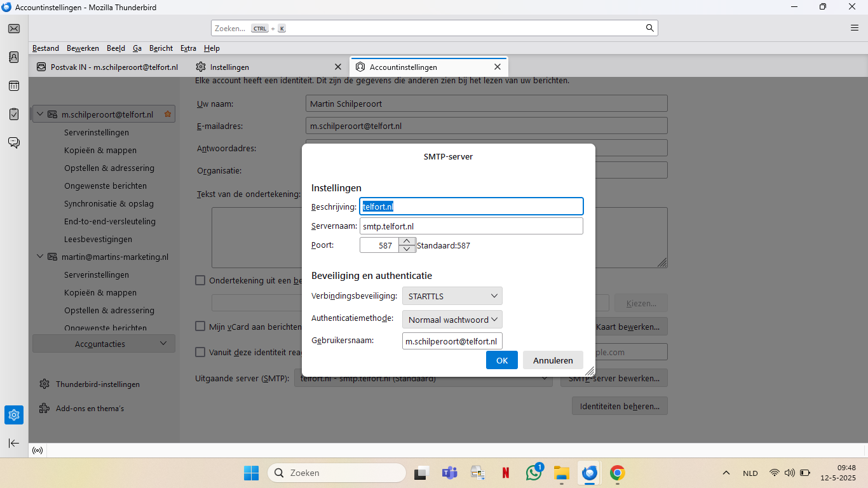Click the search magnifier icon
Screen dimensions: 868x488
click(649, 28)
